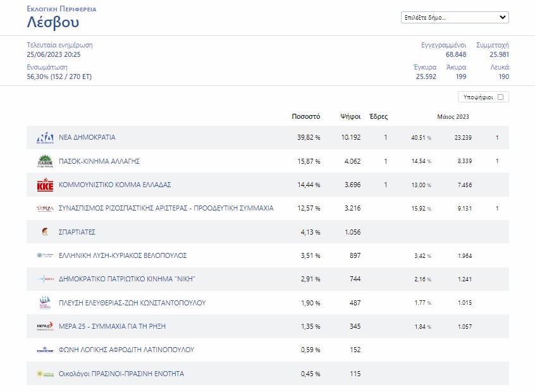Click the Συμμετοχή label
535x392 pixels.
493,45
